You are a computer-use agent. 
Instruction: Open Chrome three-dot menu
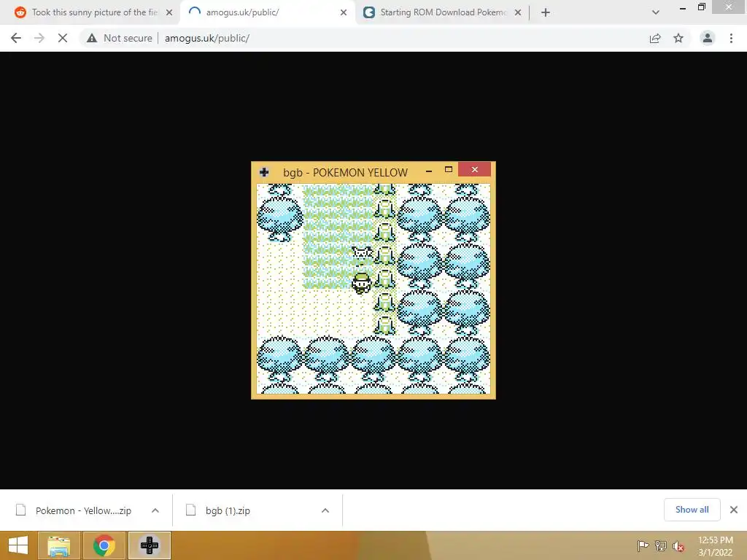tap(731, 38)
